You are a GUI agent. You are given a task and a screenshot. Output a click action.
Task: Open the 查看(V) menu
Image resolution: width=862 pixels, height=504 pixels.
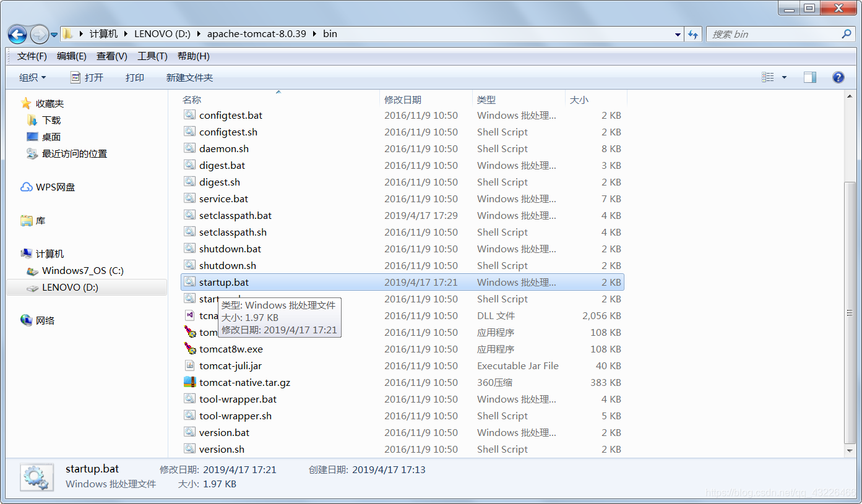[x=112, y=56]
